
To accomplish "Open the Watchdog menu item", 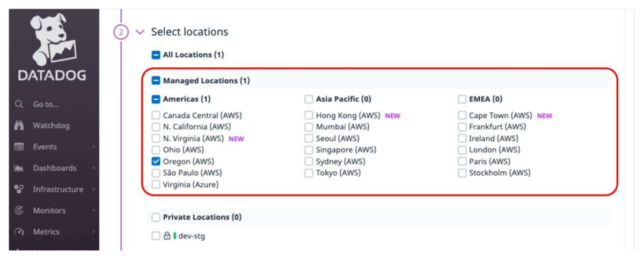I will click(51, 126).
